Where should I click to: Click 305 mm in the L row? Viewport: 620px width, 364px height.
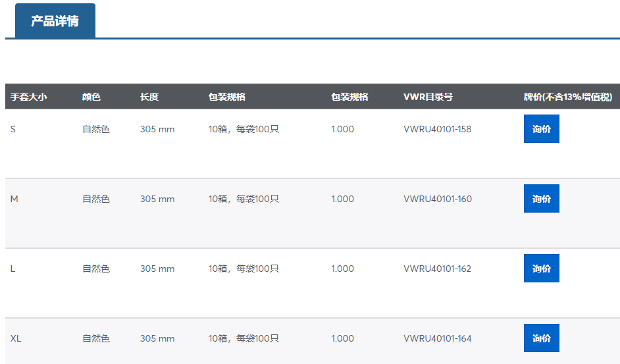click(157, 269)
